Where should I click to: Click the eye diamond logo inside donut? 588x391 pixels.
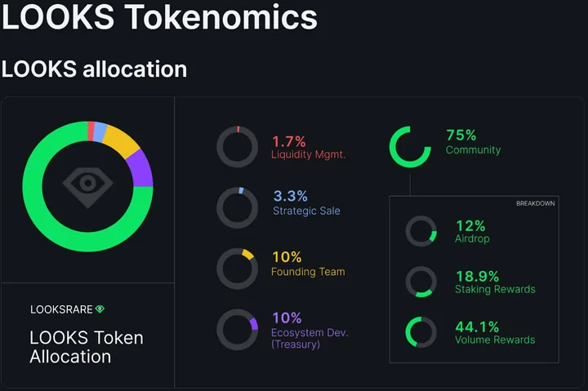pos(87,187)
